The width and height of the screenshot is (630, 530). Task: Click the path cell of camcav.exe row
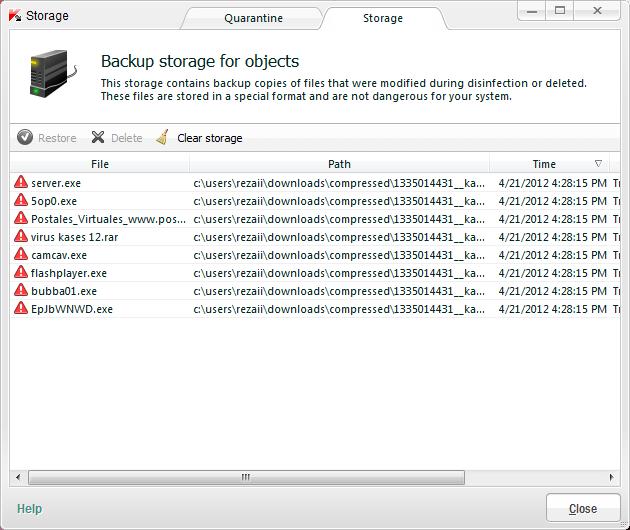tap(339, 255)
